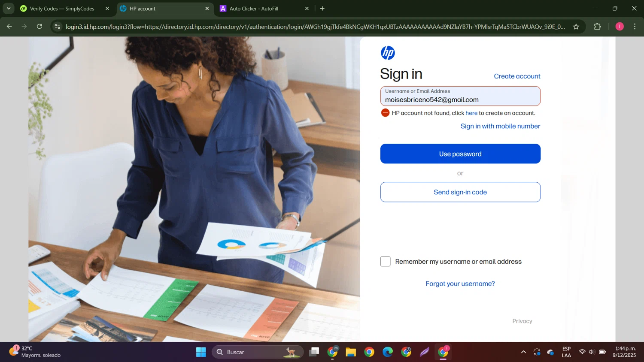
Task: Click the Create account link
Action: [x=517, y=76]
